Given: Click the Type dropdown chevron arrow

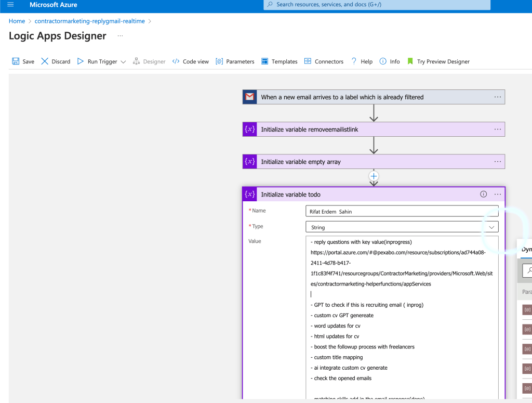Looking at the screenshot, I should click(x=491, y=227).
